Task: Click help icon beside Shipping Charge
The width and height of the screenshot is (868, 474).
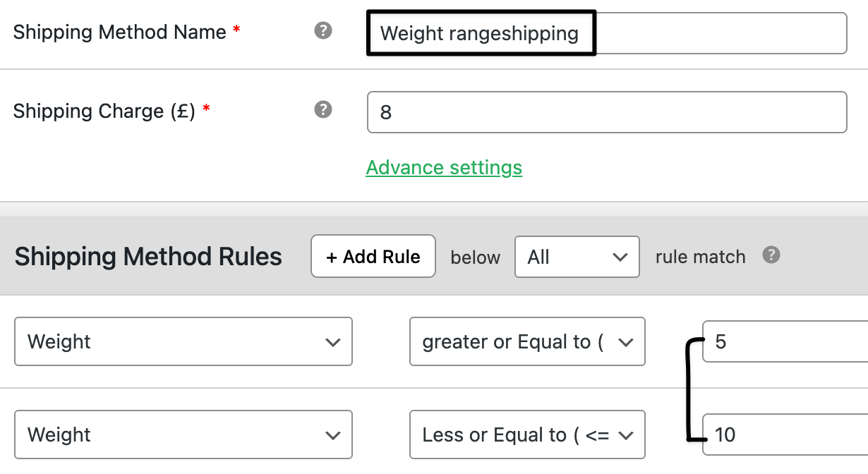Action: pos(323,109)
